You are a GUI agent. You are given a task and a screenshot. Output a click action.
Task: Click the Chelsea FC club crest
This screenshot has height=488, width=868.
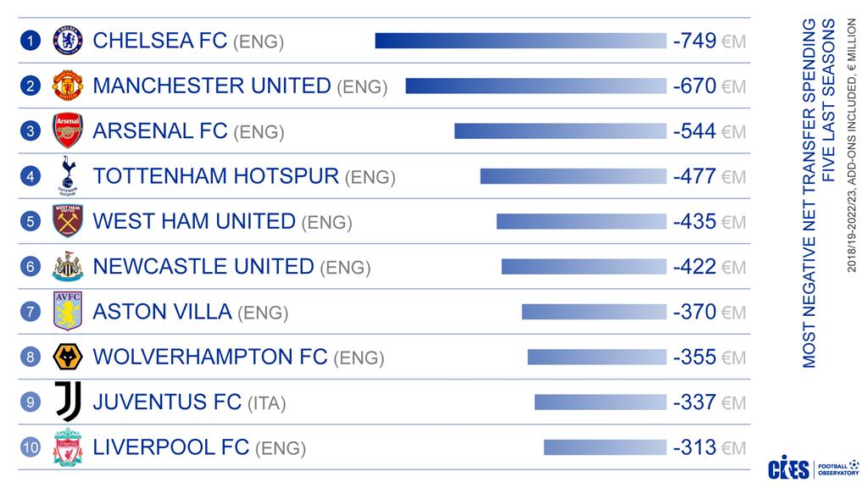pos(67,40)
